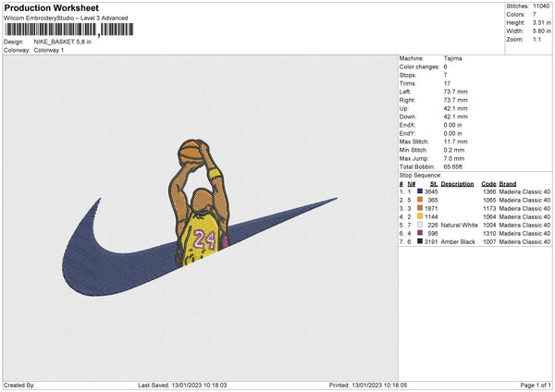Select the Total Bobbin value '65.65ft'
Screen dimensions: 555x392
pyautogui.click(x=453, y=166)
